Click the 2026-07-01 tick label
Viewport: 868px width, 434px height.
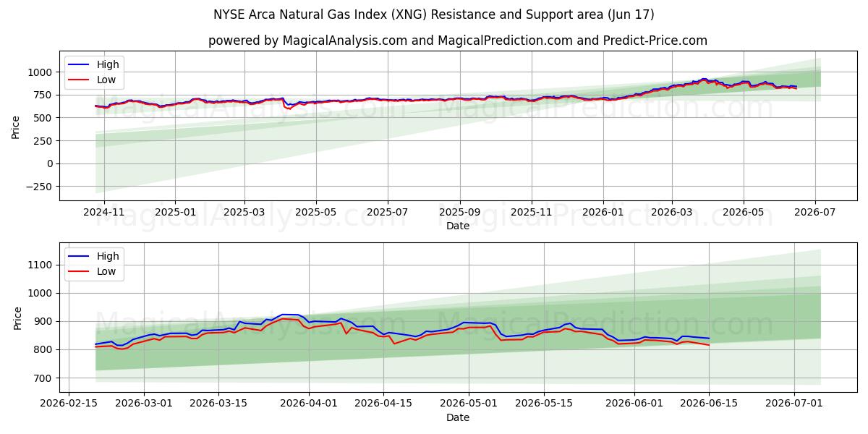tap(794, 404)
